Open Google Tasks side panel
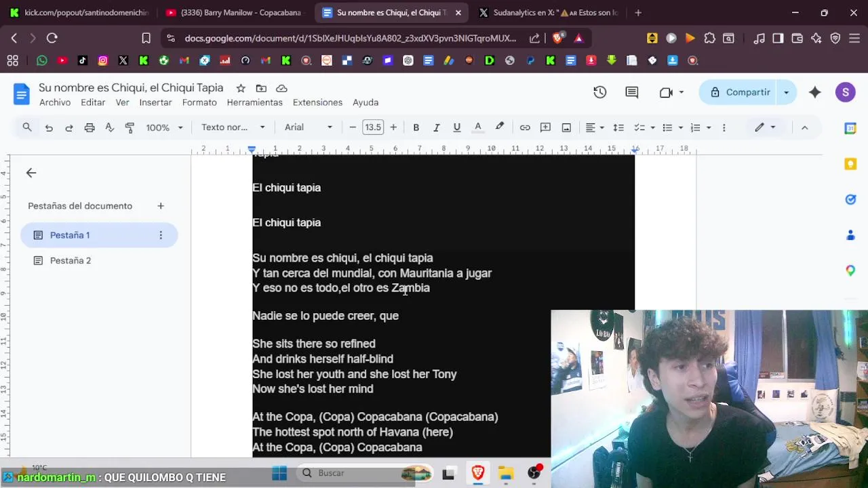868x488 pixels. [x=850, y=199]
